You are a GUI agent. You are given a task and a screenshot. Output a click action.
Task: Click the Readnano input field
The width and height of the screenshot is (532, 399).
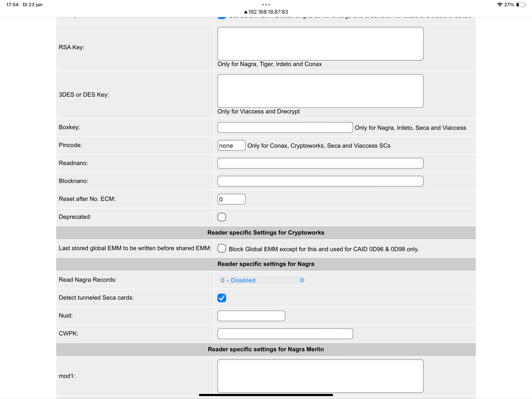coord(320,163)
